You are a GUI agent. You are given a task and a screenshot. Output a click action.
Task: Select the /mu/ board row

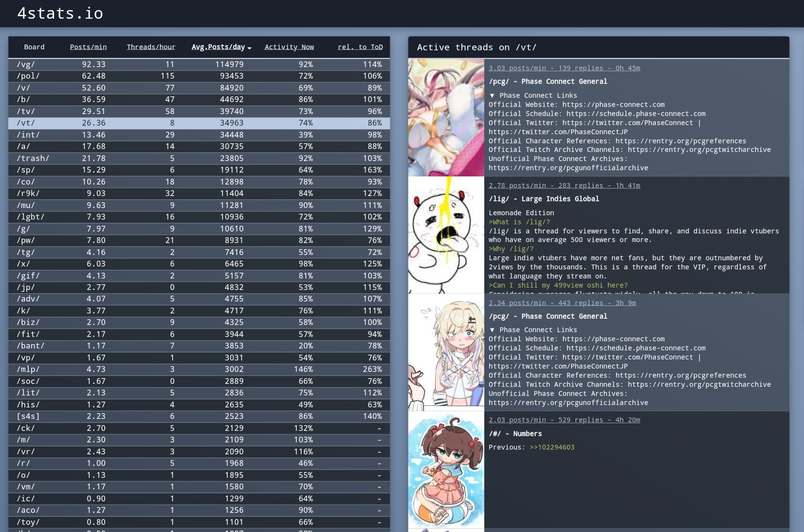[199, 205]
